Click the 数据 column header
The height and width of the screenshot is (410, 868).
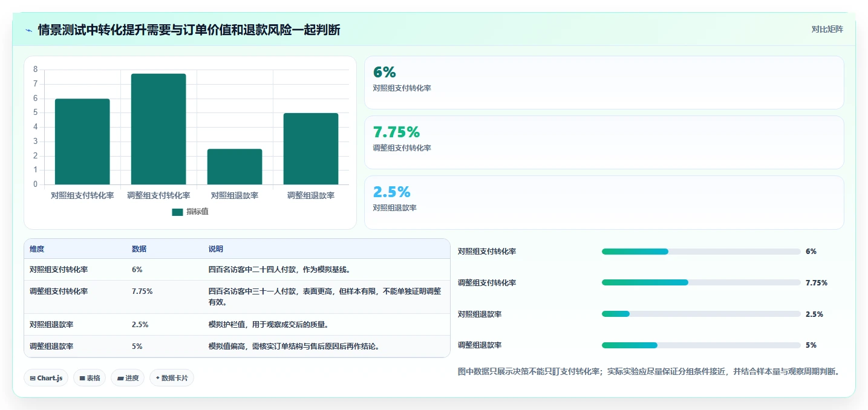click(139, 249)
